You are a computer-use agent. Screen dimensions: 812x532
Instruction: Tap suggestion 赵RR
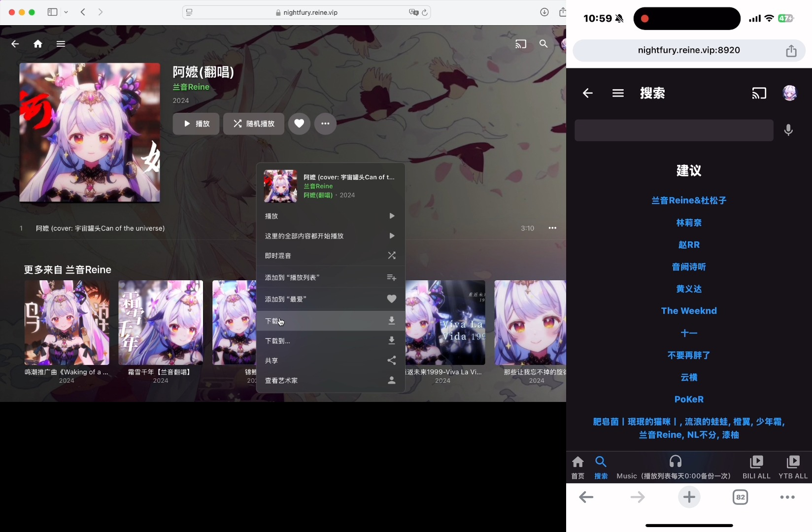tap(689, 245)
